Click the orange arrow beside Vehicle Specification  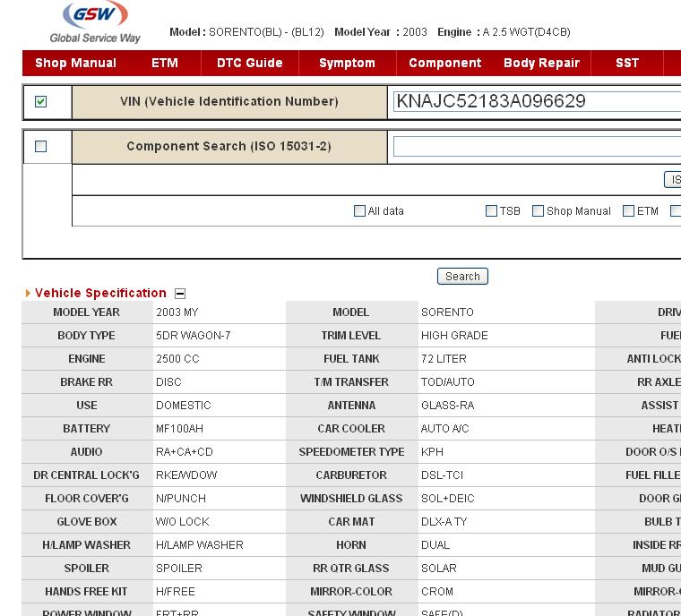28,294
